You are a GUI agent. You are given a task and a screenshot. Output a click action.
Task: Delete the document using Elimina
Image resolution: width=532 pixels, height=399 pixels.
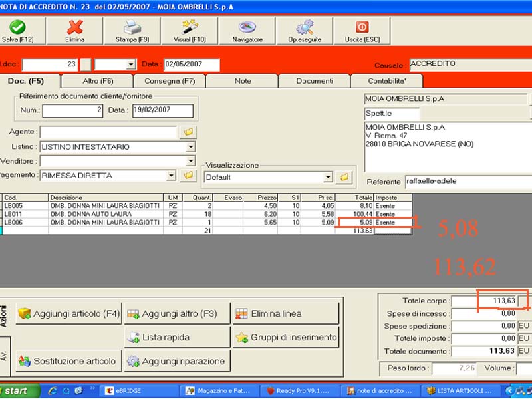click(x=74, y=31)
